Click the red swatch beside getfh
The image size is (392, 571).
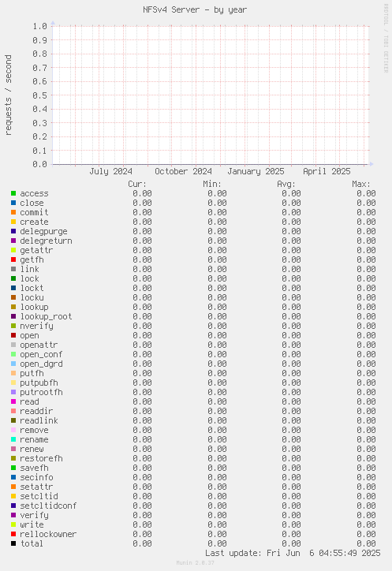tap(13, 259)
